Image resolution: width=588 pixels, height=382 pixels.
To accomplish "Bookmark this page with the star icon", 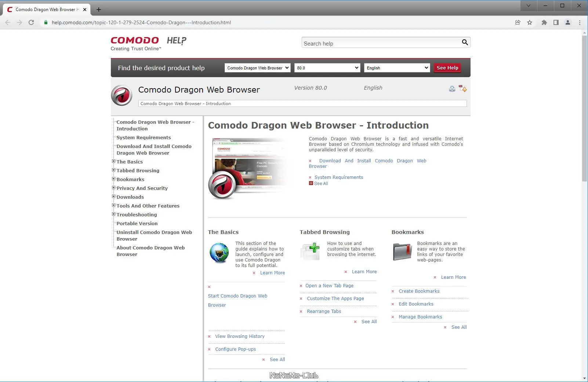I will point(530,22).
